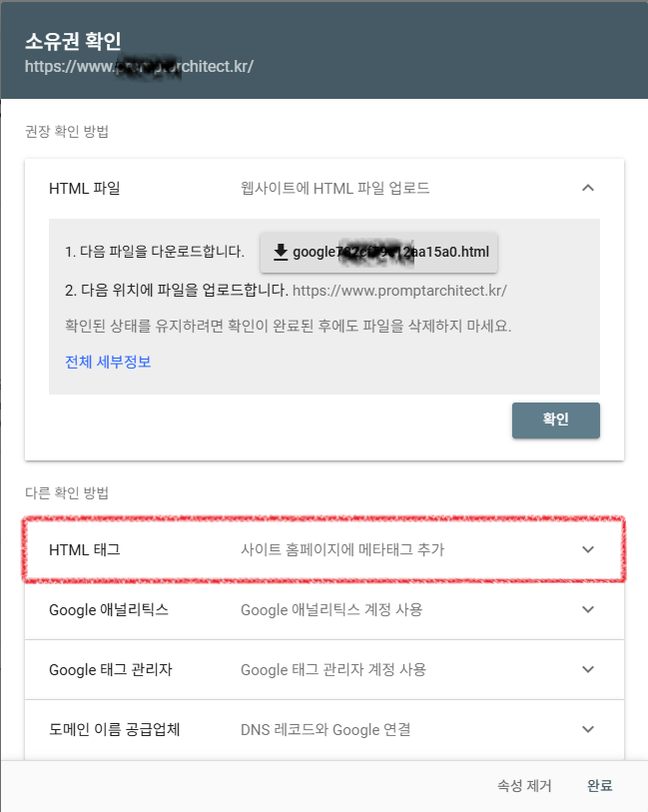648x812 pixels.
Task: Select the Google 애널리틱스 method label
Action: [x=109, y=609]
